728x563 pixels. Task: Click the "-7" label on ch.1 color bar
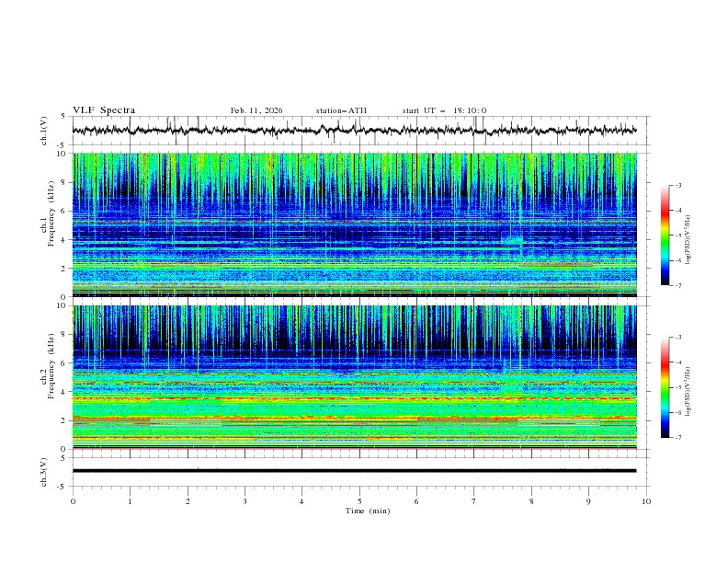click(678, 285)
